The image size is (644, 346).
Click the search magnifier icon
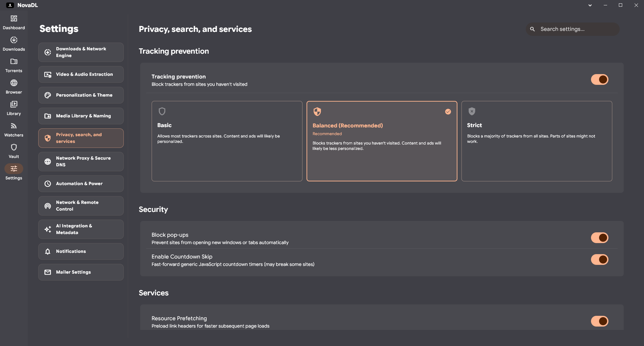pos(532,29)
